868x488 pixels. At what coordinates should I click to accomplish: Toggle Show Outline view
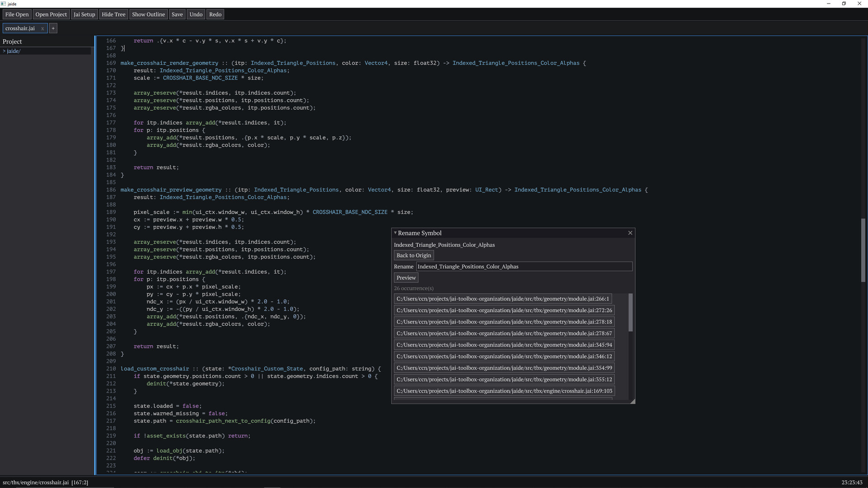click(x=148, y=14)
